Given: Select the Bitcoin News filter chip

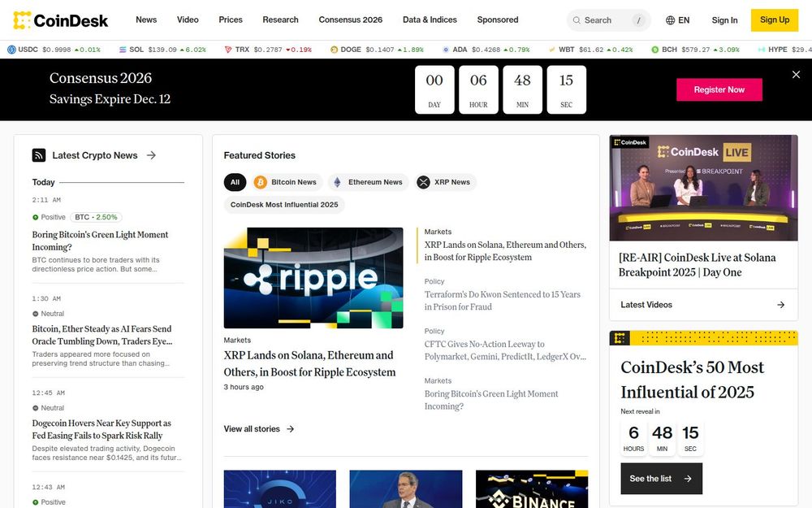Looking at the screenshot, I should (x=287, y=182).
